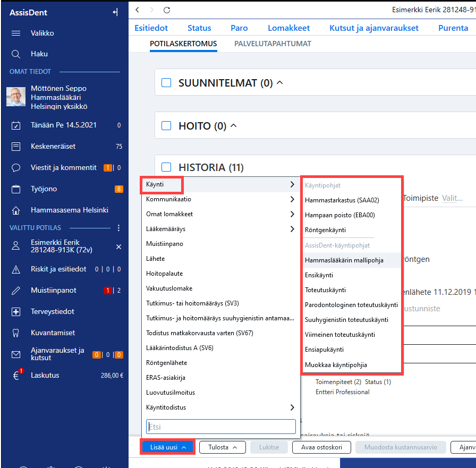Click the Etsi search field
Viewport: 476px width, 468px height.
(x=220, y=427)
